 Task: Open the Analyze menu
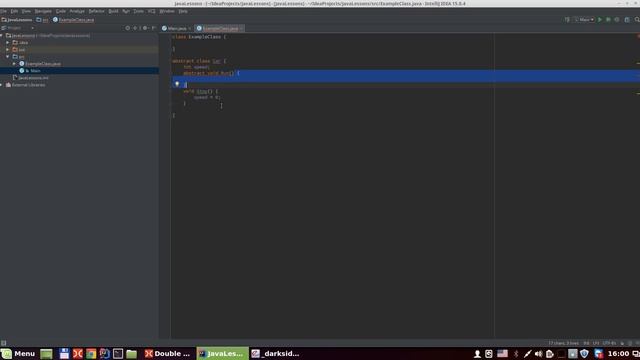coord(77,11)
